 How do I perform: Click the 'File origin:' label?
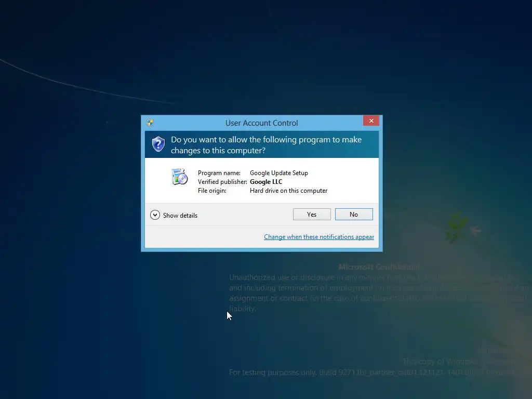(212, 191)
